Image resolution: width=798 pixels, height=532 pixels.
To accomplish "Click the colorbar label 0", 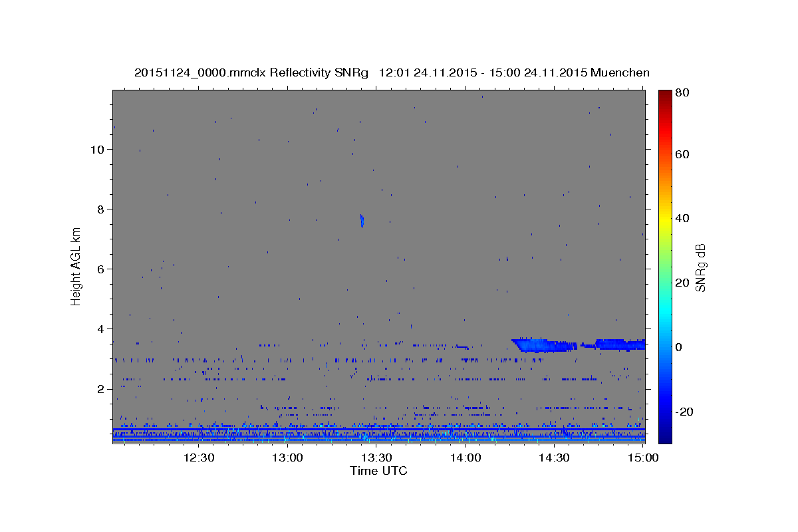I will pos(680,346).
